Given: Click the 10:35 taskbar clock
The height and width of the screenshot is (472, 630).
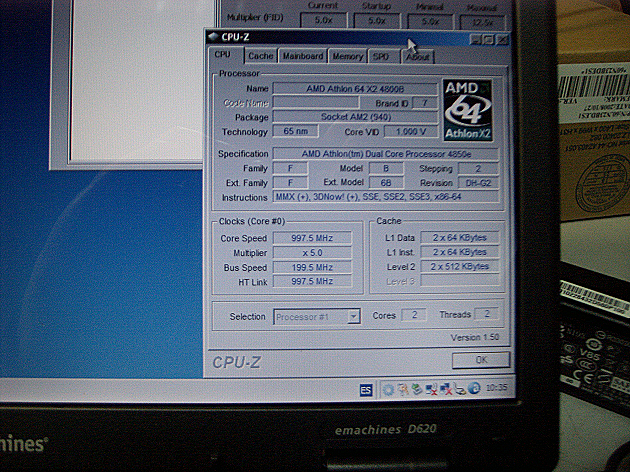Looking at the screenshot, I should (497, 388).
